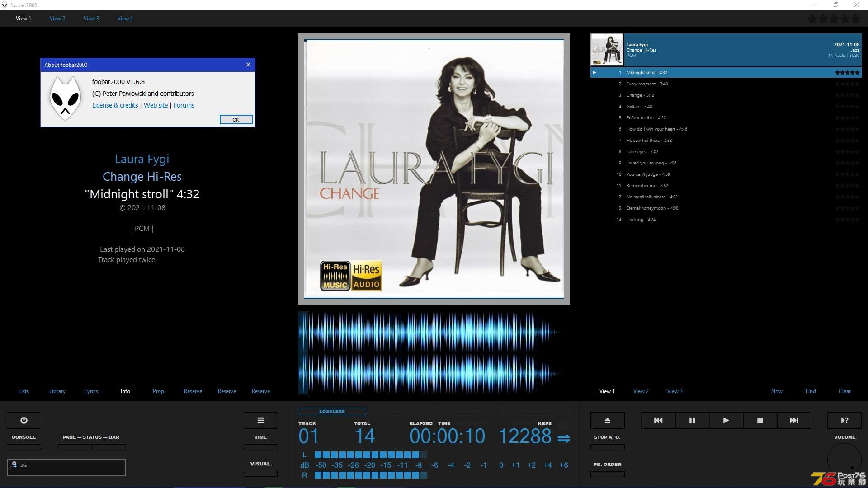The width and height of the screenshot is (868, 488).
Task: Open the hamburger menu button above TIME
Action: click(x=261, y=420)
